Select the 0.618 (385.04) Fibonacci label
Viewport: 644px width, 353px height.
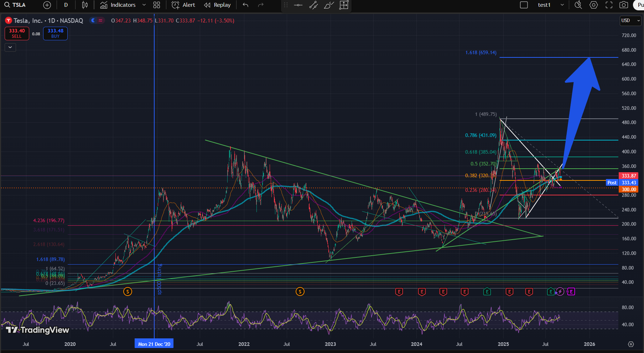(x=481, y=152)
